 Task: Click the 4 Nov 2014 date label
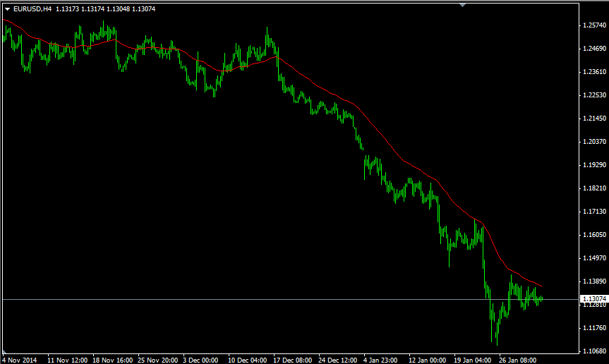click(x=20, y=360)
